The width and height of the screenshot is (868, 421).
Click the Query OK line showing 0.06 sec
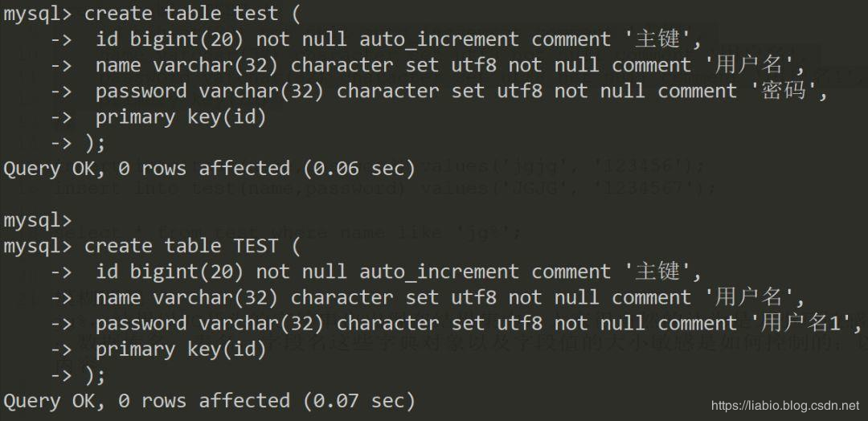coord(209,169)
